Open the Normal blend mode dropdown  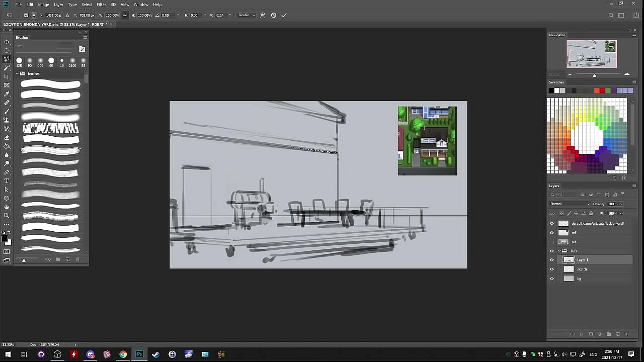570,204
